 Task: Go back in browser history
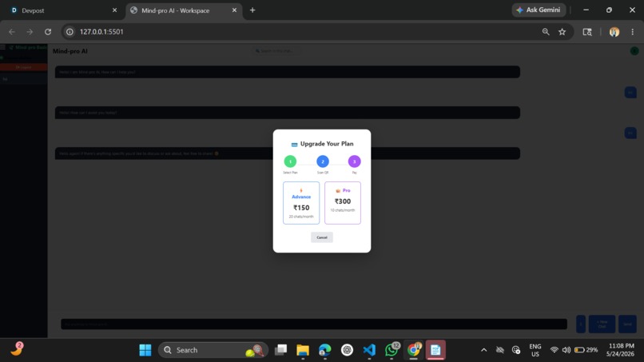12,32
